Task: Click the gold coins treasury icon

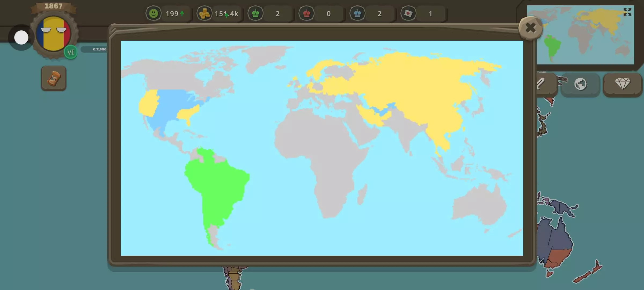Action: 204,13
